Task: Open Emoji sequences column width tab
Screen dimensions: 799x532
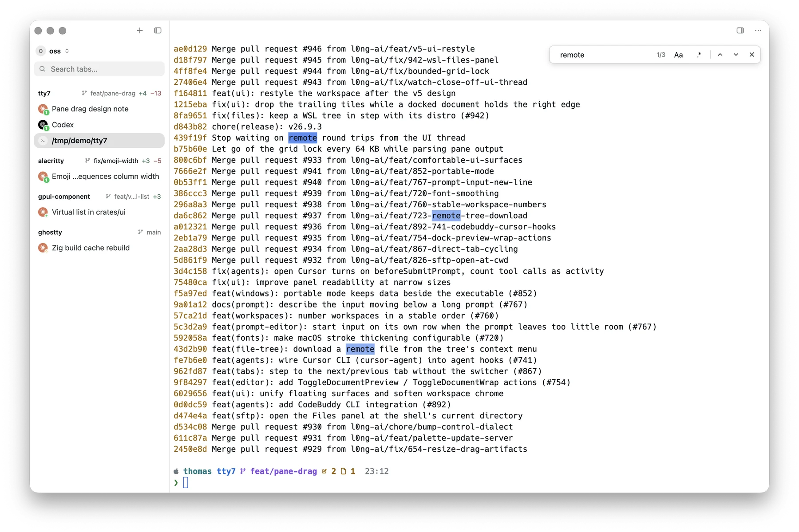Action: click(x=99, y=176)
